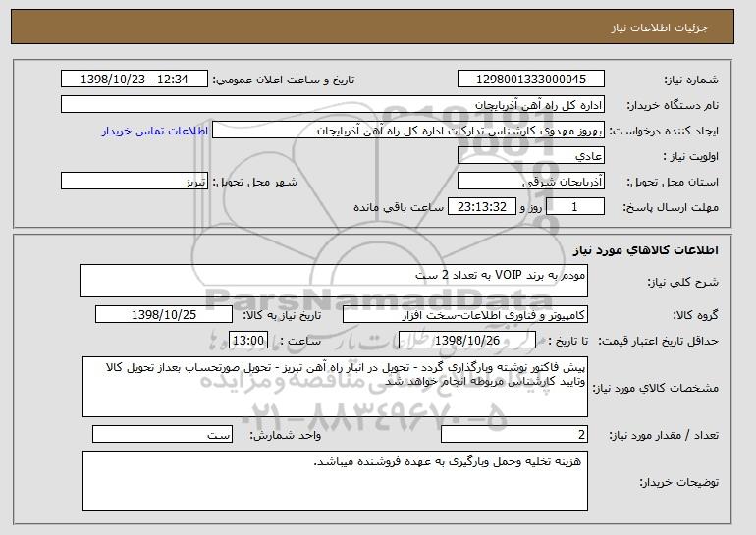Click the remaining days field showing 1
Viewport: 756px width, 535px height.
click(574, 207)
